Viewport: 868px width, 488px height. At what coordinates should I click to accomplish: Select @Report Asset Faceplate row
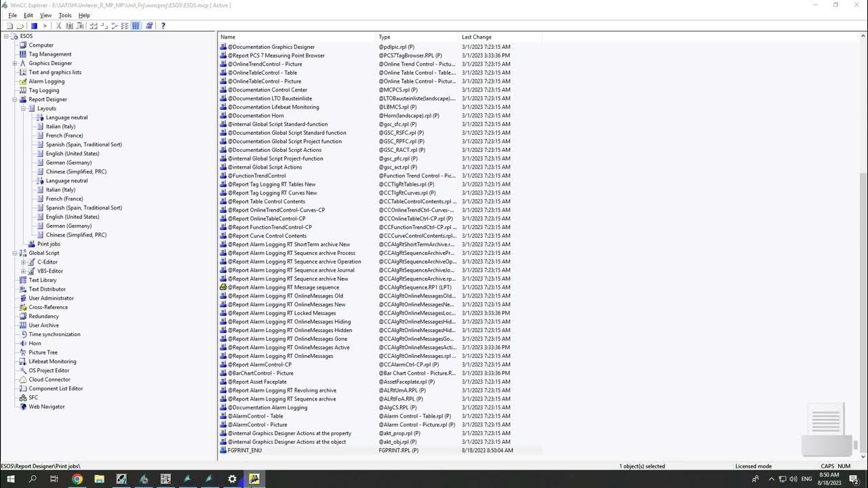tap(380, 382)
